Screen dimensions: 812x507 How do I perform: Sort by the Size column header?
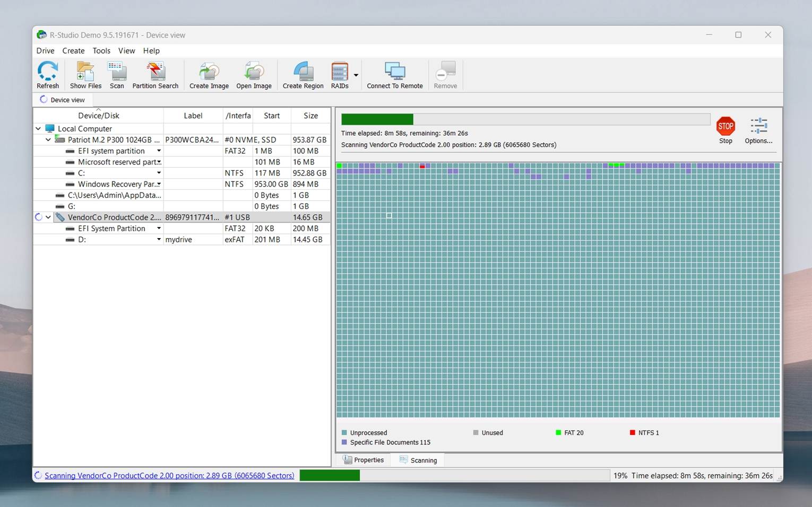pyautogui.click(x=310, y=116)
